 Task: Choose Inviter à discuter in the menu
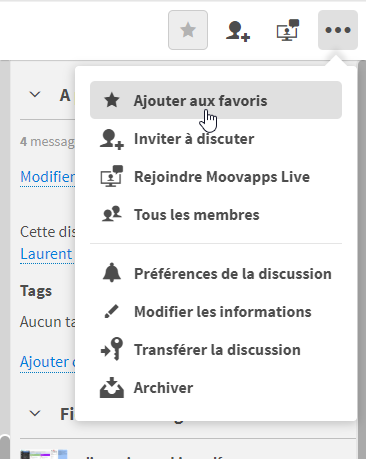coord(216,139)
